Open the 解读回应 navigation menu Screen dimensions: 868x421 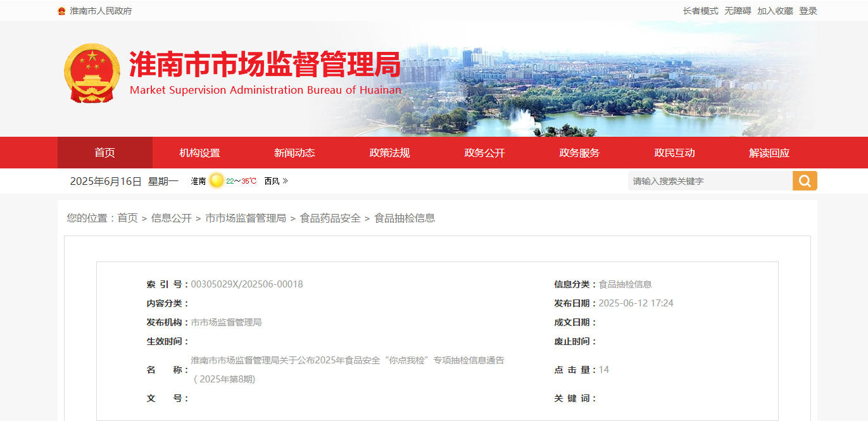point(769,153)
